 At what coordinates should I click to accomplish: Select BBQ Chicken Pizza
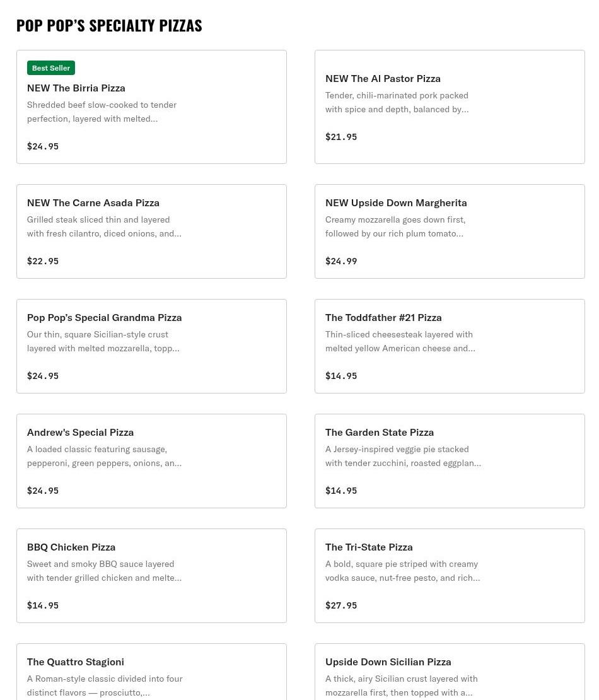click(151, 575)
